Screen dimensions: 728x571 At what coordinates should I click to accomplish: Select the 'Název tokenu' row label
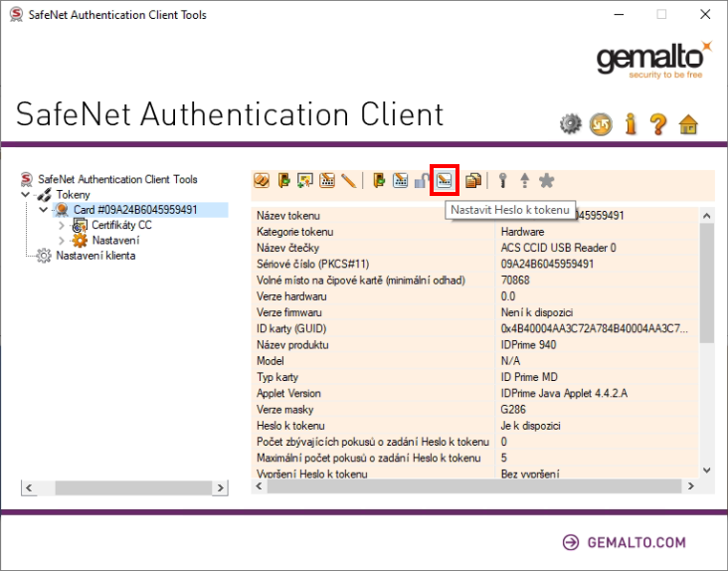pyautogui.click(x=288, y=216)
